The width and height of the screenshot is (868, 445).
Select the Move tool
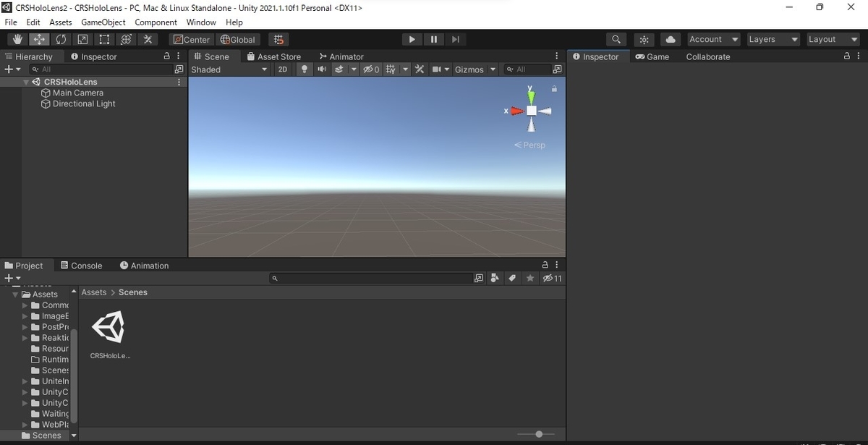coord(38,39)
